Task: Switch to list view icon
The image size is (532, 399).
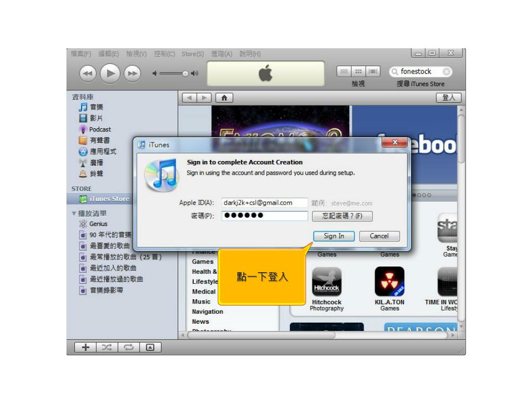Action: [344, 71]
